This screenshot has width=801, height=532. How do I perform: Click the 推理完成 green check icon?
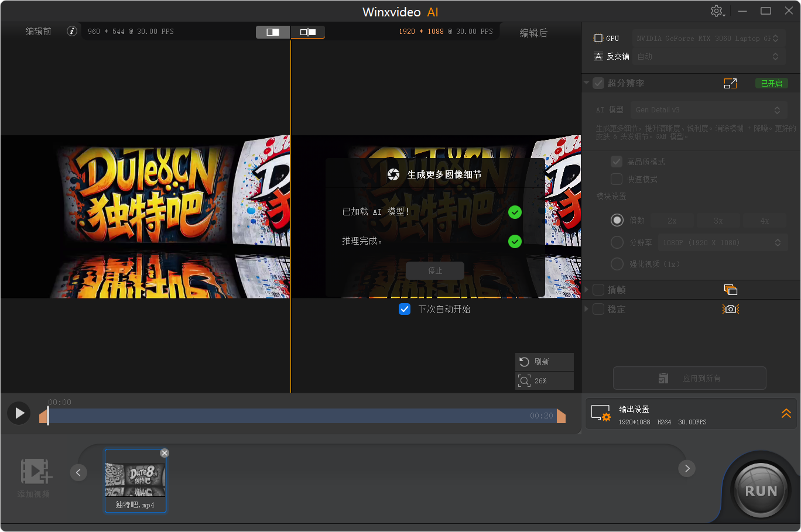tap(515, 241)
